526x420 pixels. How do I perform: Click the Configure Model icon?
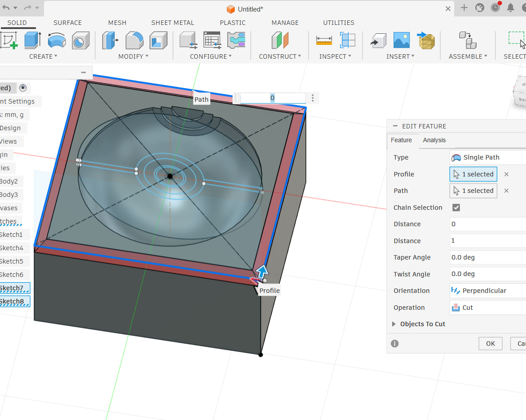click(188, 40)
